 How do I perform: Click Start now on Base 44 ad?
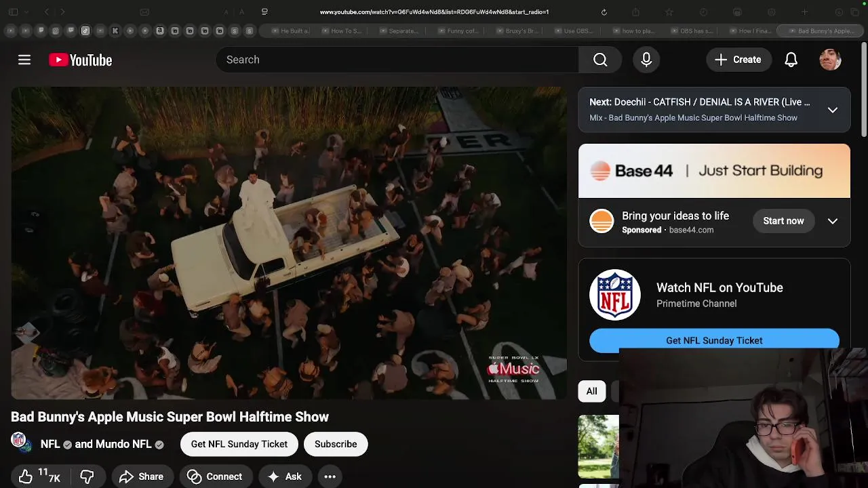point(783,221)
